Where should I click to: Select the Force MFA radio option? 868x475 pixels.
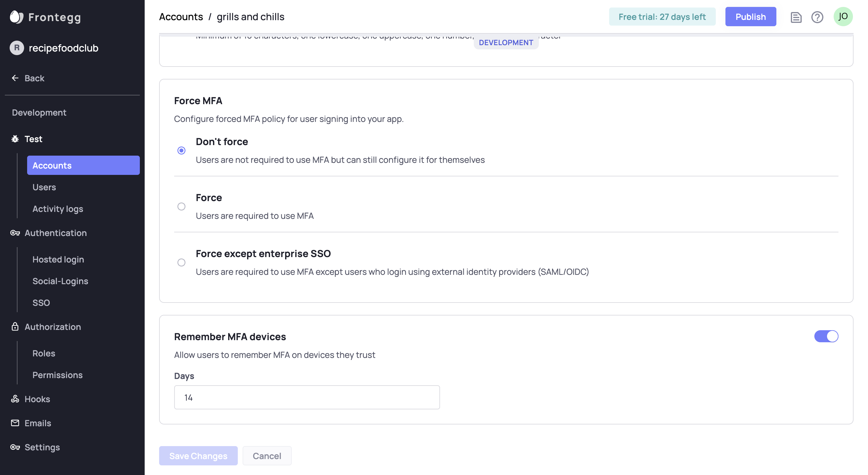[x=181, y=206]
